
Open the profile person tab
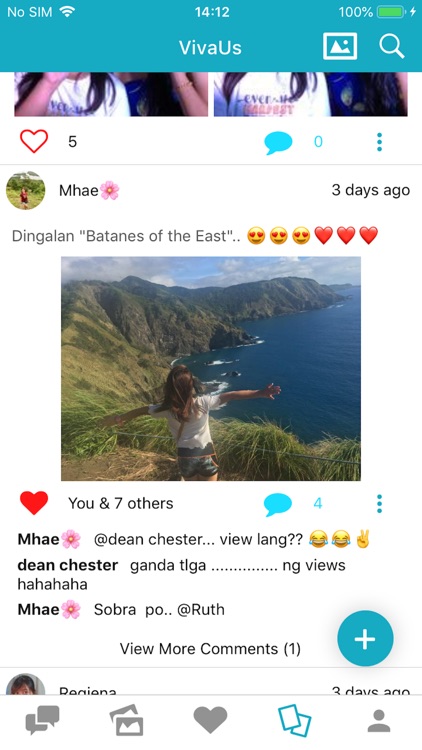pos(379,721)
